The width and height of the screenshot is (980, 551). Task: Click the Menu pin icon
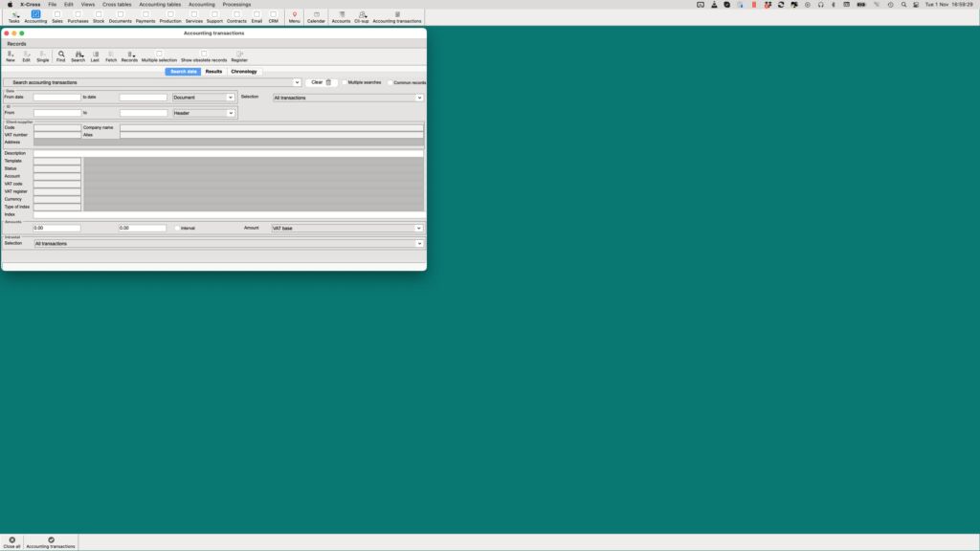(295, 14)
